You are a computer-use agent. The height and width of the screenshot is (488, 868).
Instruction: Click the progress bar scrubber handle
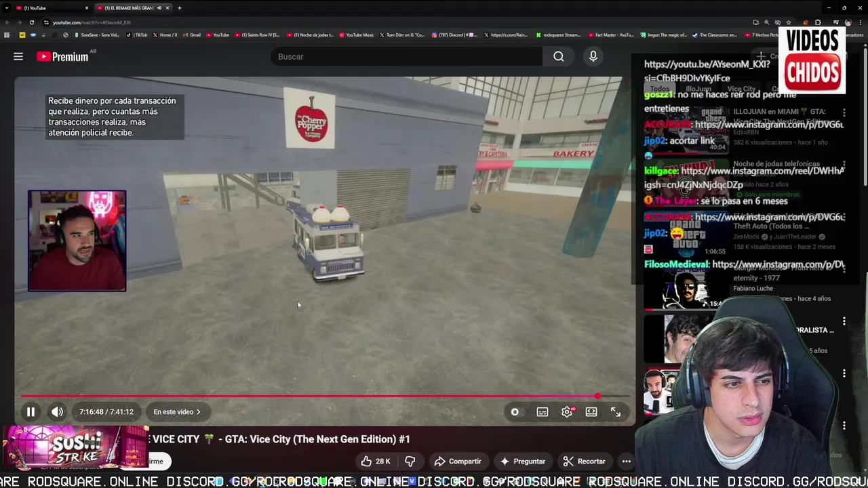(x=597, y=396)
